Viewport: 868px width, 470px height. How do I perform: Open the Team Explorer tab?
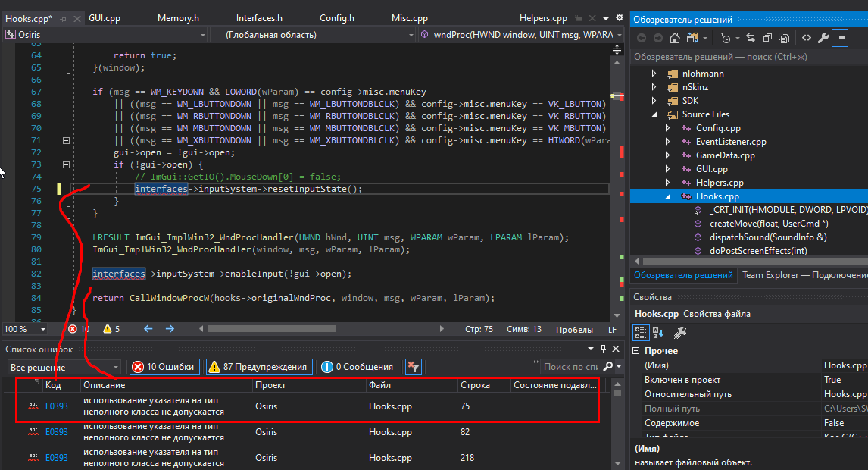click(803, 275)
